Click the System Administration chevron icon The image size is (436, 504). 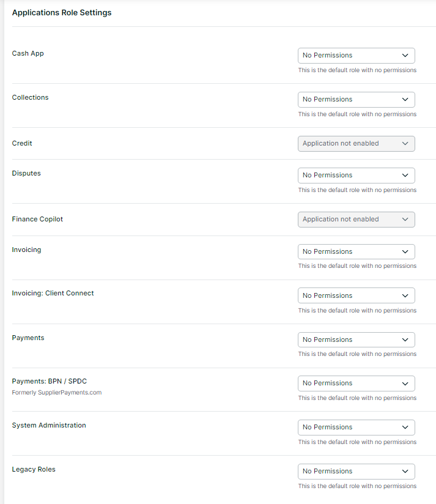point(405,428)
